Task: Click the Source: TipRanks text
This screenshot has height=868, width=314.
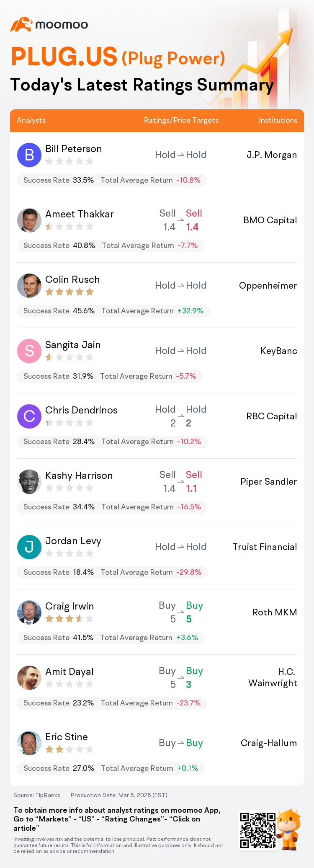Action: 37,795
